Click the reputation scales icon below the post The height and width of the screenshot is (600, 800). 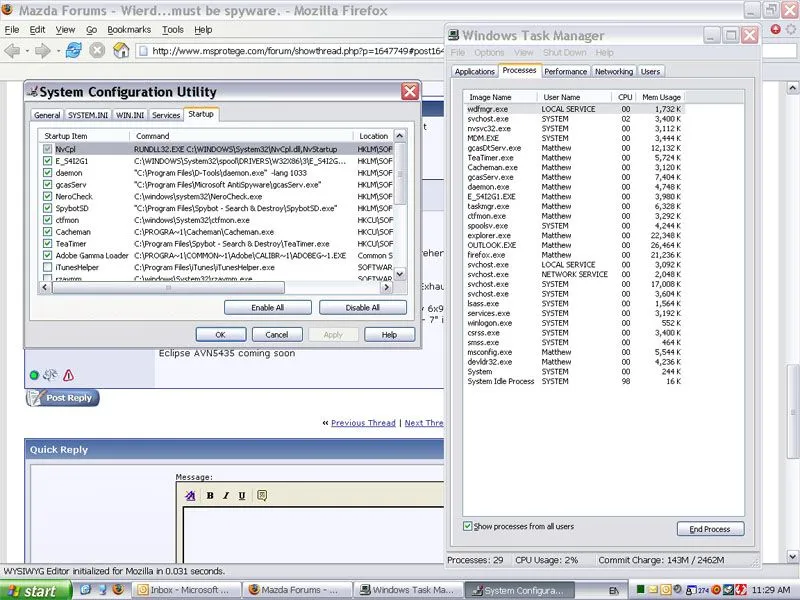[50, 375]
